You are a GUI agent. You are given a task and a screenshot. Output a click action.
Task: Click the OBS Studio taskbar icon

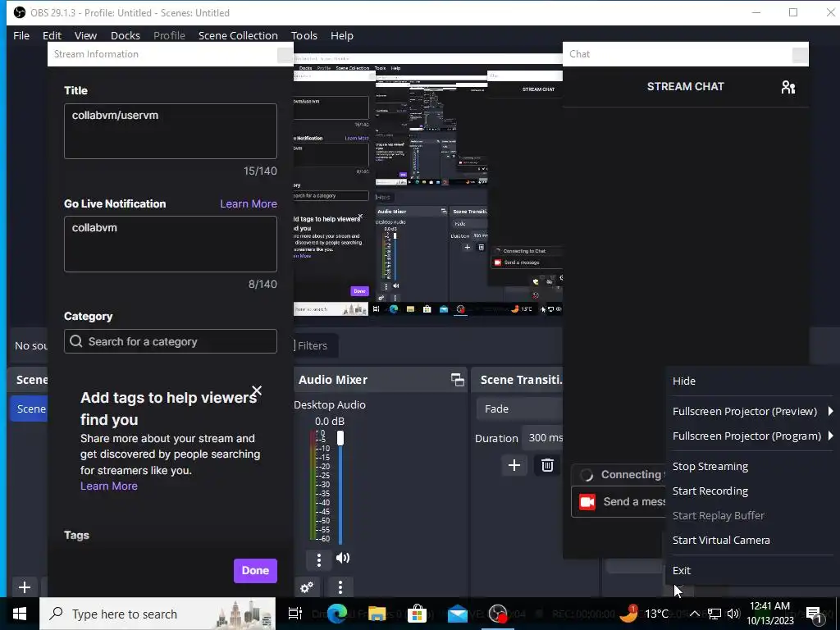498,614
